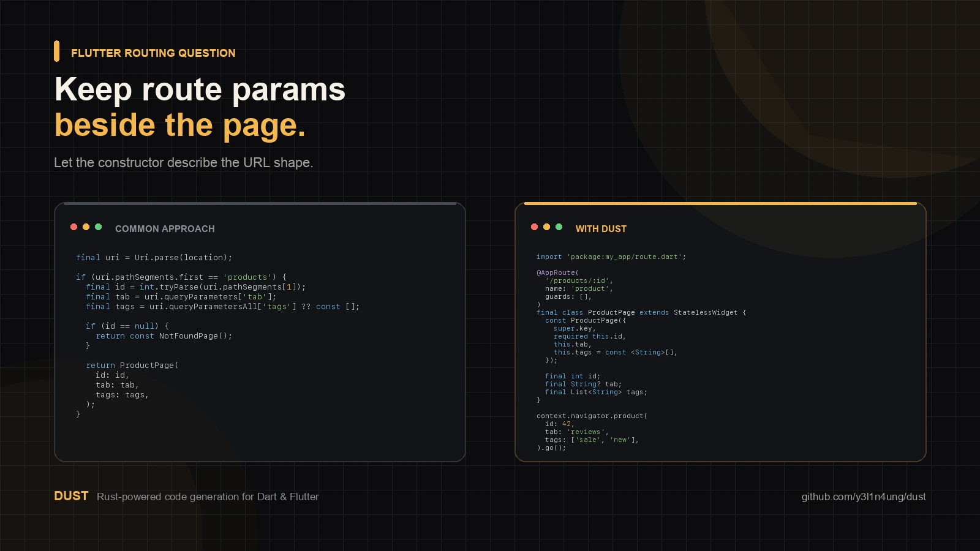Click the 'return ProductPage(' line
This screenshot has height=551, width=980.
click(x=132, y=365)
